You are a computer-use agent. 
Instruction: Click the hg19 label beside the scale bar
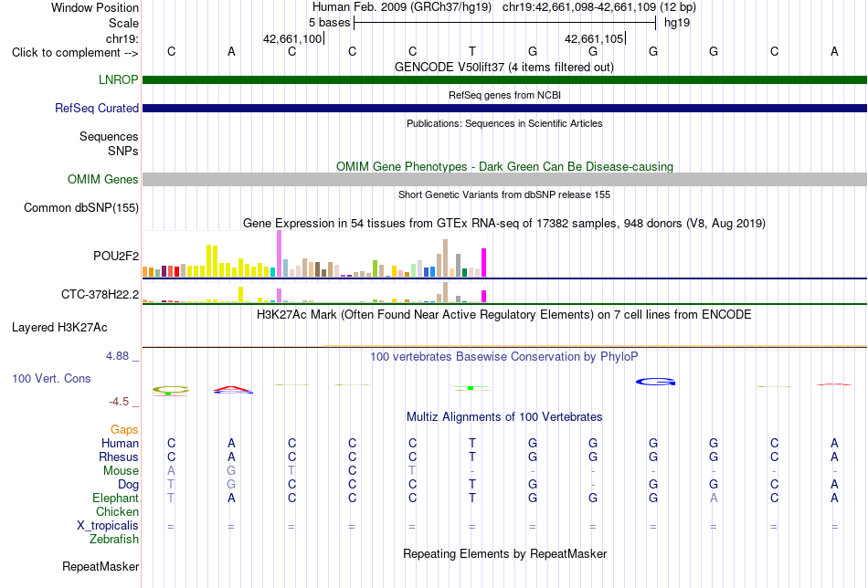point(677,23)
